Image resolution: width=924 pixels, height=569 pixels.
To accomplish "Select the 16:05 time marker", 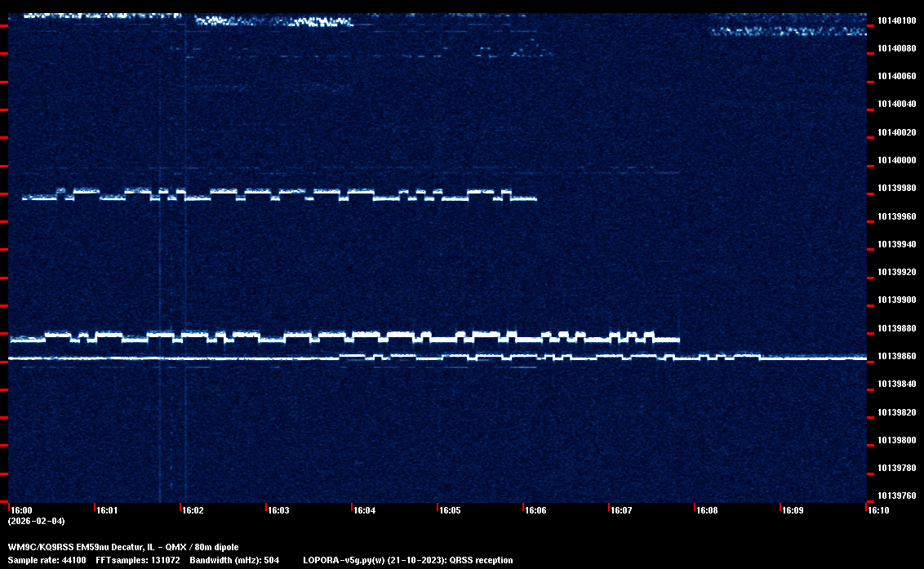I will [450, 511].
